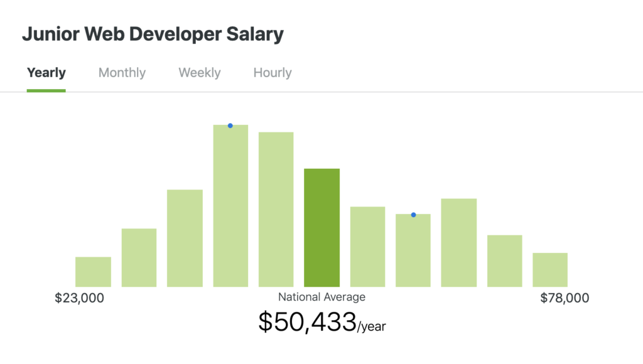Select the third bar from the left
The width and height of the screenshot is (643, 364).
[185, 238]
